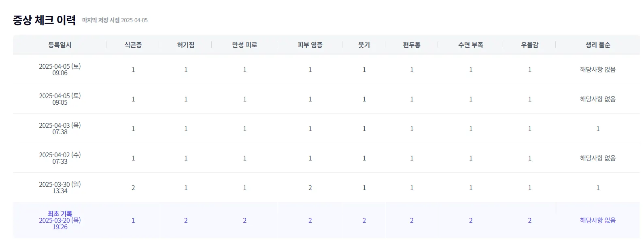This screenshot has height=247, width=644.
Task: Click the 식곤증 column header
Action: click(x=133, y=45)
